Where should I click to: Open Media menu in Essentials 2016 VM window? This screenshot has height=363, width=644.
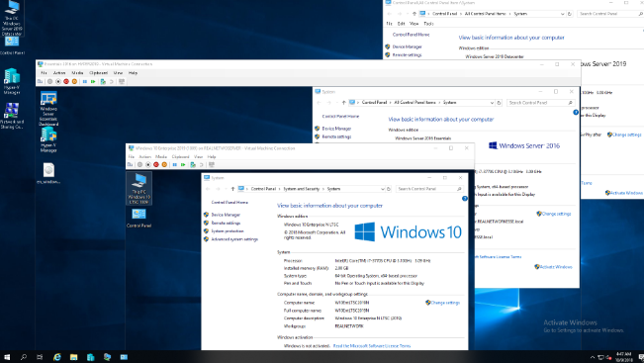pyautogui.click(x=77, y=72)
